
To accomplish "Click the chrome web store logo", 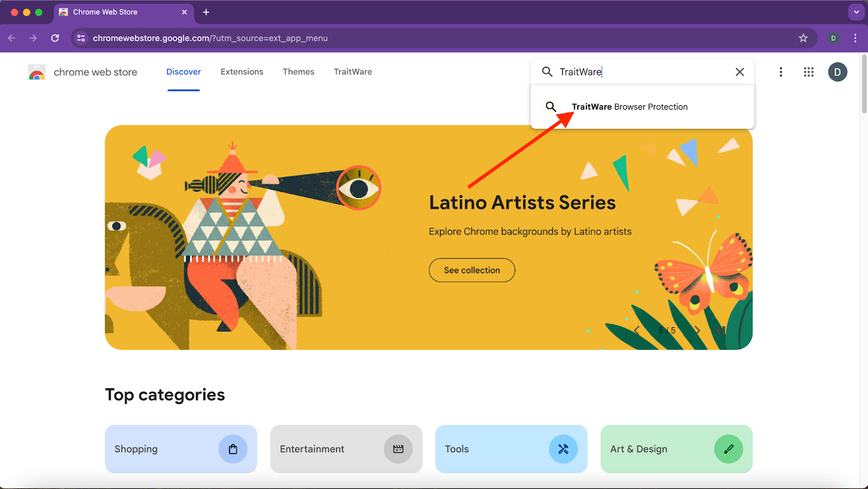I will tap(37, 72).
